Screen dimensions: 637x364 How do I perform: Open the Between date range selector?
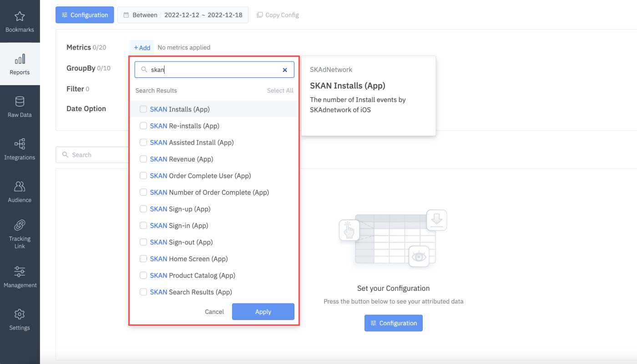click(x=182, y=15)
